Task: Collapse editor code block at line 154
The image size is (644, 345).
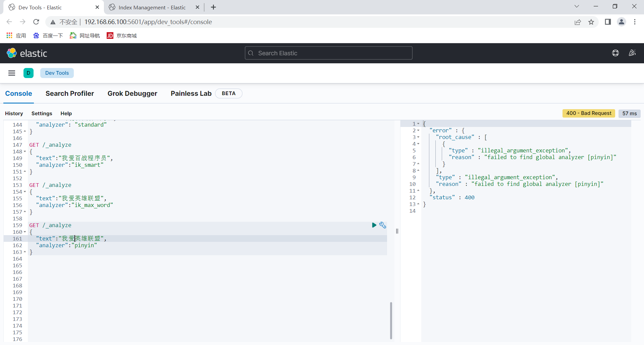Action: [25, 192]
